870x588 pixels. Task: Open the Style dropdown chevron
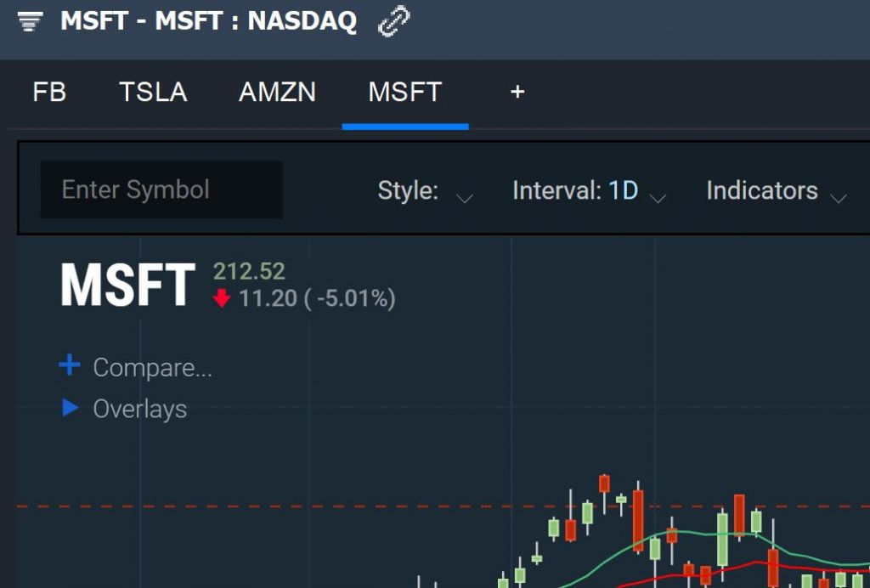(x=464, y=198)
